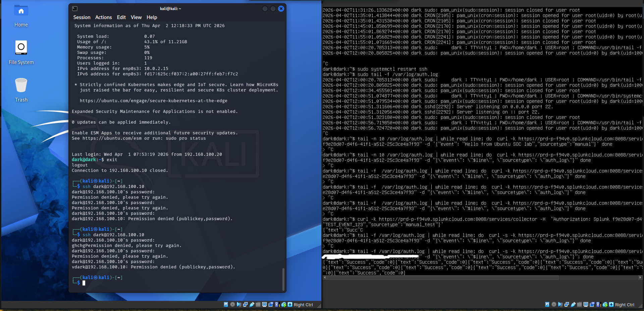Click the 'vdark@192.168.100.10: Permission denied' line
The image size is (644, 311).
154,267
